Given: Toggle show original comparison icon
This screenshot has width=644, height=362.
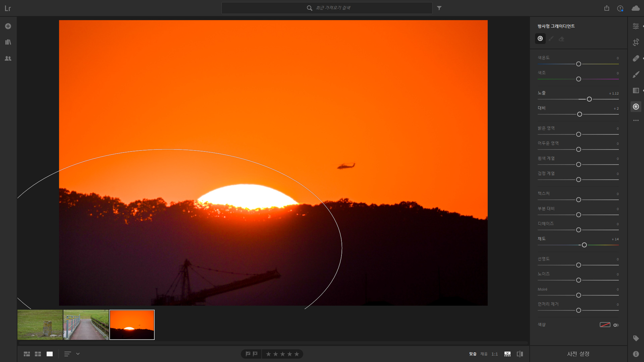Looking at the screenshot, I should click(x=520, y=354).
